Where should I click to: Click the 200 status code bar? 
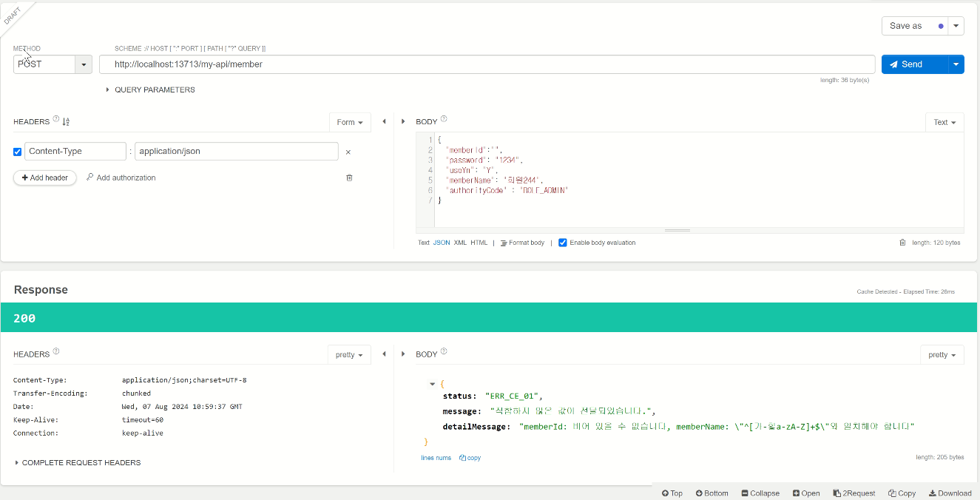488,317
